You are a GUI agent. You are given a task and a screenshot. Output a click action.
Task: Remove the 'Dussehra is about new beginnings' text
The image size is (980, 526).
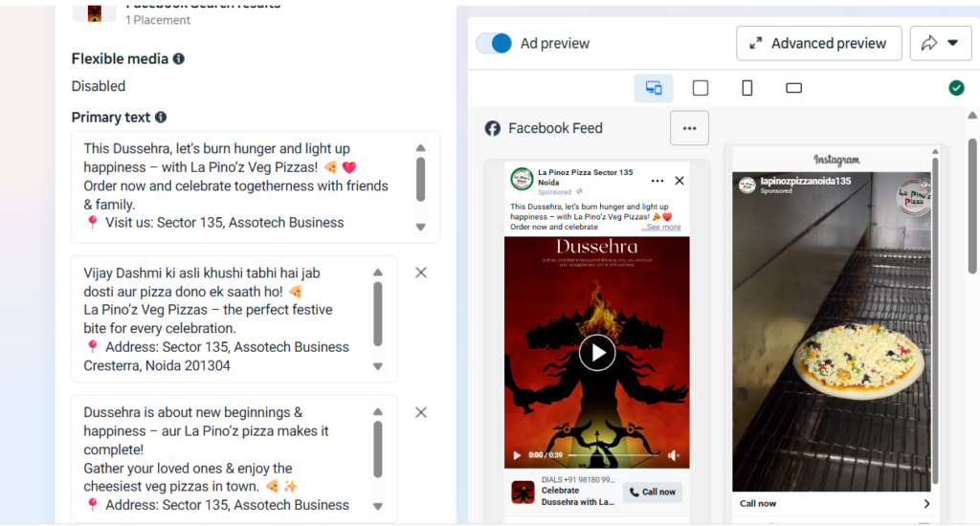coord(421,412)
